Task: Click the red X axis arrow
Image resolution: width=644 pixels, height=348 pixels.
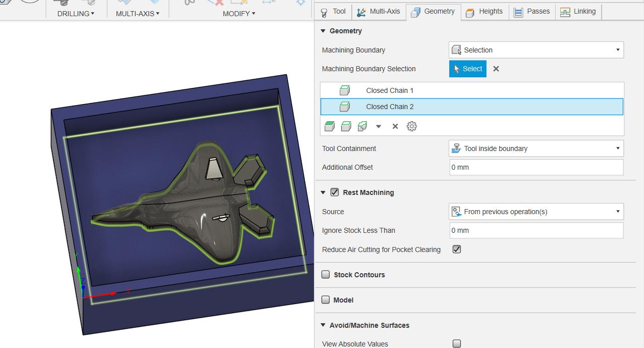Action: pyautogui.click(x=100, y=294)
